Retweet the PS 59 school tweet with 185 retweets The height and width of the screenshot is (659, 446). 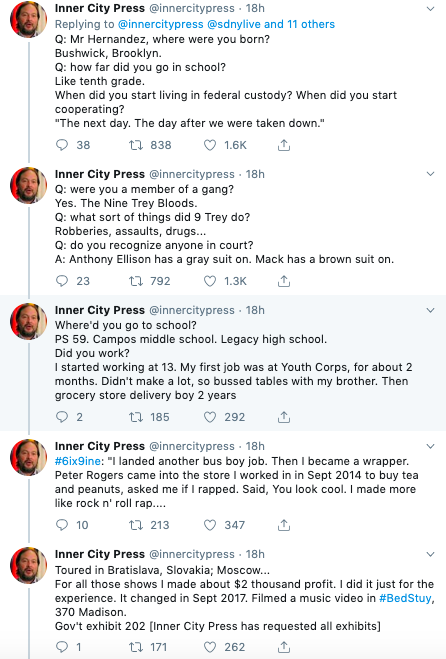(136, 417)
